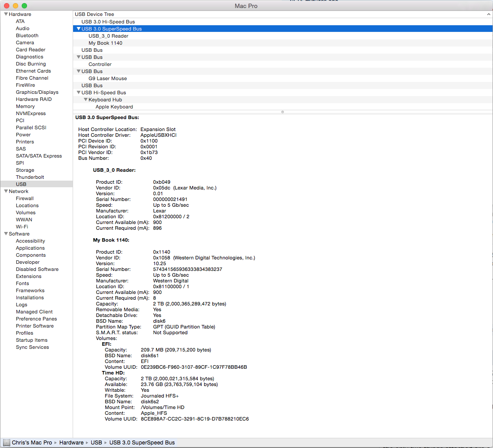Select Logs under Software
Image resolution: width=493 pixels, height=448 pixels.
pos(21,305)
